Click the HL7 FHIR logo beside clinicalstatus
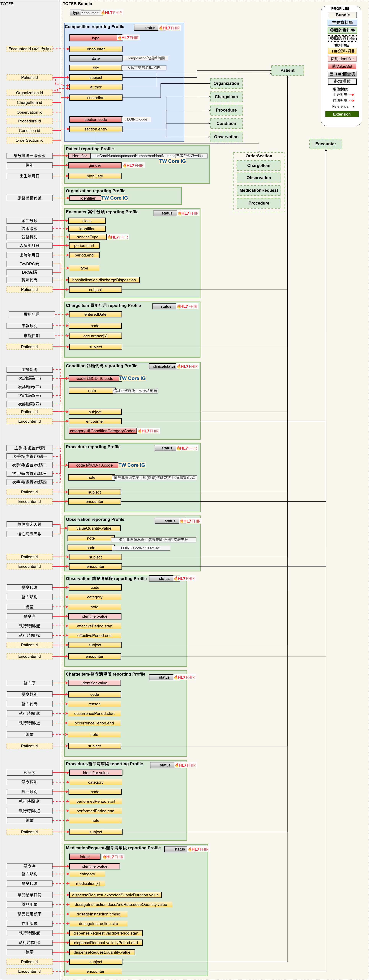The width and height of the screenshot is (369, 980). coord(187,366)
